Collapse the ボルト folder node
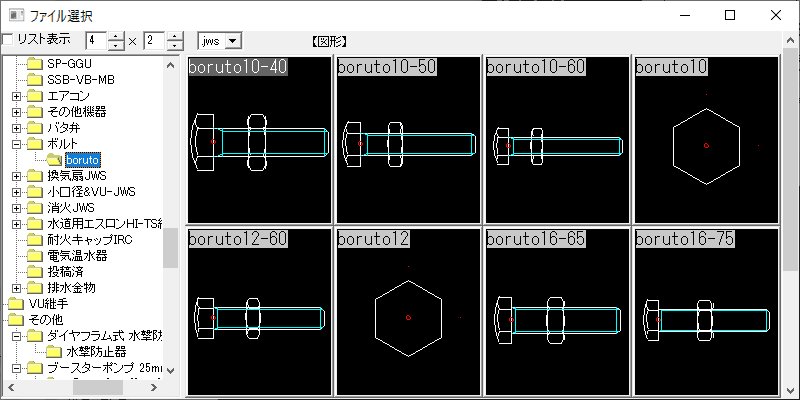Viewport: 800px width, 400px height. [x=17, y=144]
